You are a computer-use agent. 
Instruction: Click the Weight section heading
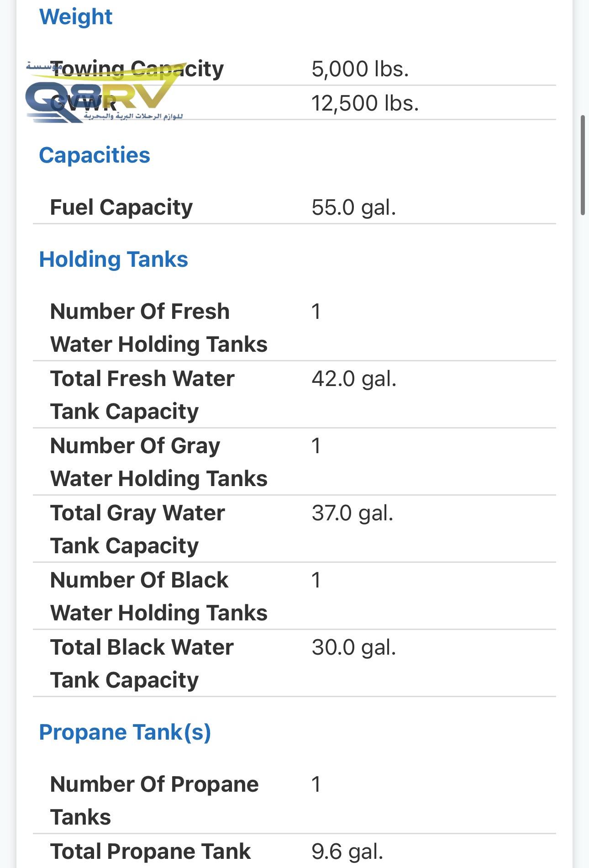pos(76,17)
